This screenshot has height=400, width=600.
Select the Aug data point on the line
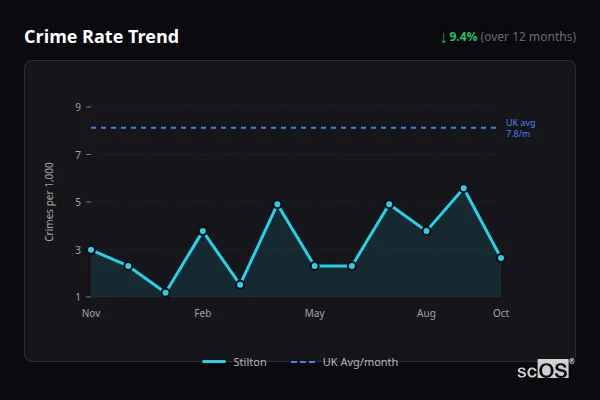coord(426,231)
